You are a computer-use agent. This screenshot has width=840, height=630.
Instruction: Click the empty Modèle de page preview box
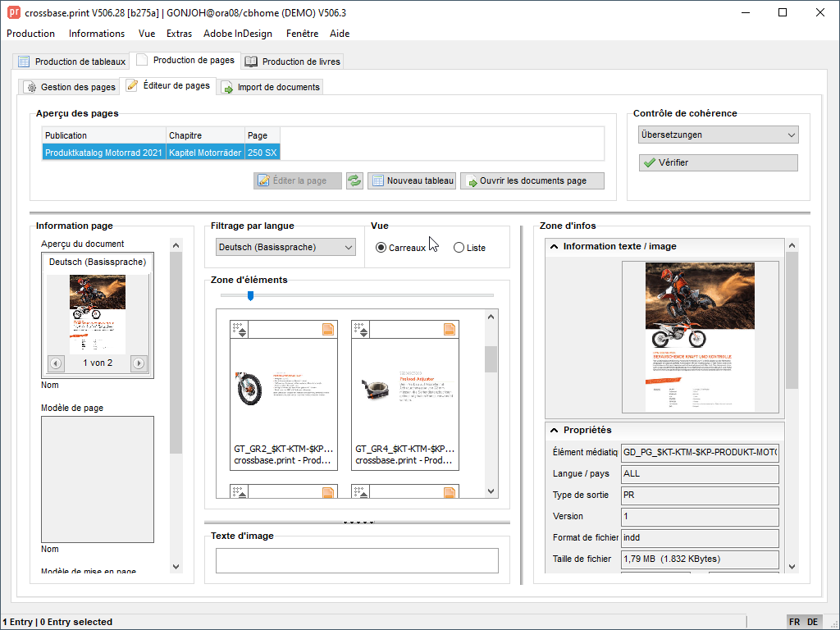(x=98, y=479)
